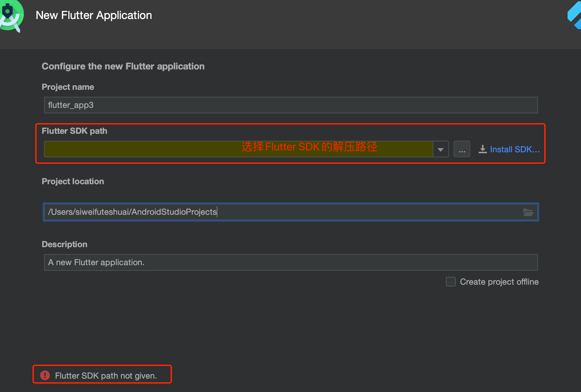Click the Create project offline label text
The width and height of the screenshot is (581, 392).
[499, 282]
